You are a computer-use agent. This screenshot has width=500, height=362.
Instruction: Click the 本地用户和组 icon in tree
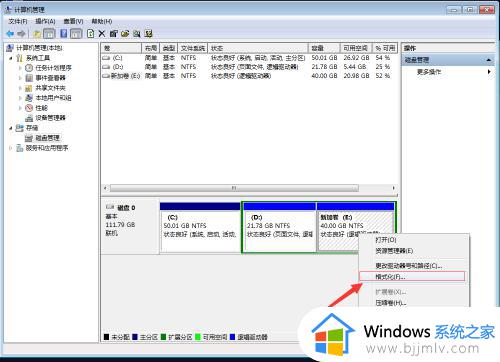pos(29,98)
